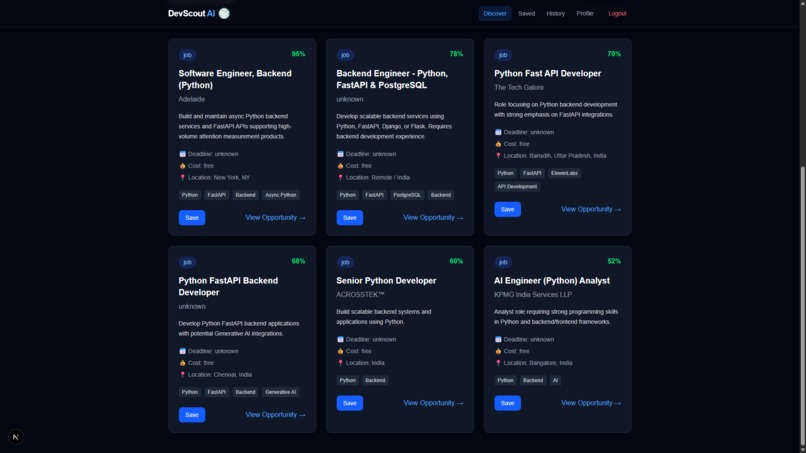
Task: Click the job badge on Senior Python Developer card
Action: pyautogui.click(x=345, y=262)
